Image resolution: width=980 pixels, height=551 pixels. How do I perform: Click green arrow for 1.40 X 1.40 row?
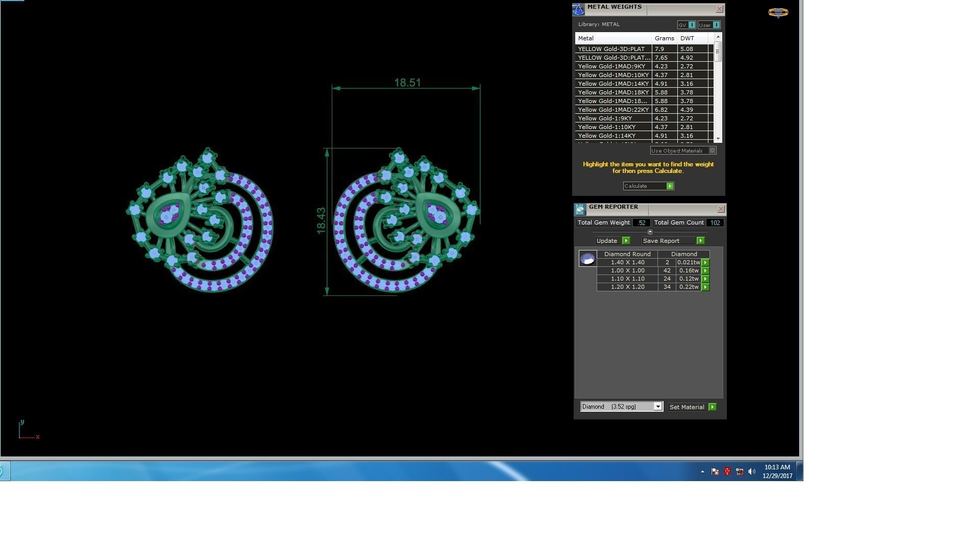click(705, 262)
